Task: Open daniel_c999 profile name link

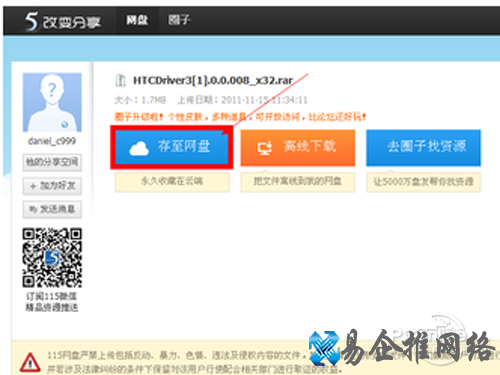Action: pos(52,141)
